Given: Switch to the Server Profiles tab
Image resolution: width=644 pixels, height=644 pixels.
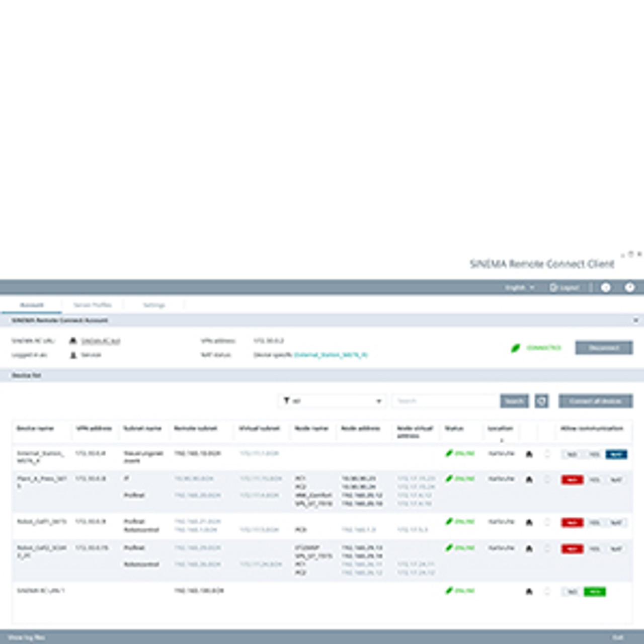Looking at the screenshot, I should 93,305.
